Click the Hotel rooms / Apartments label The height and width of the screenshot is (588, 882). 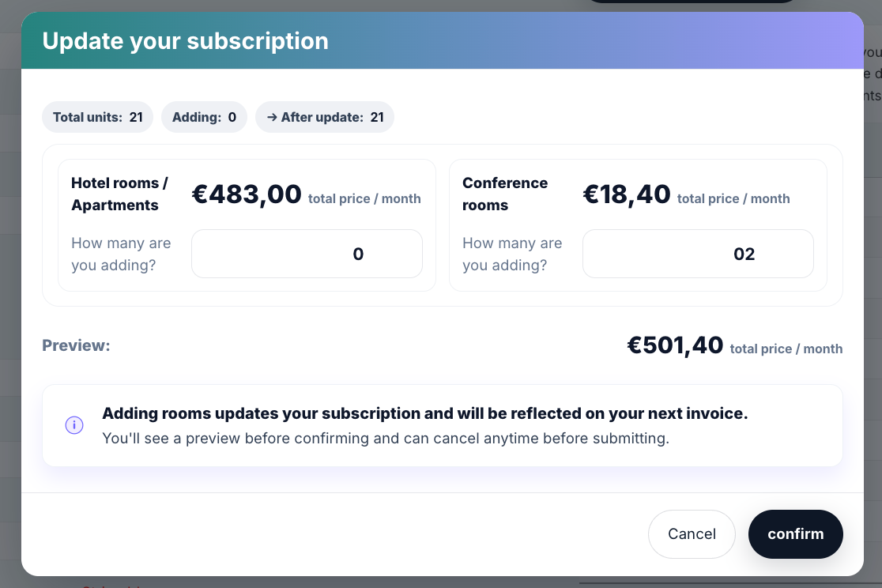pyautogui.click(x=119, y=194)
